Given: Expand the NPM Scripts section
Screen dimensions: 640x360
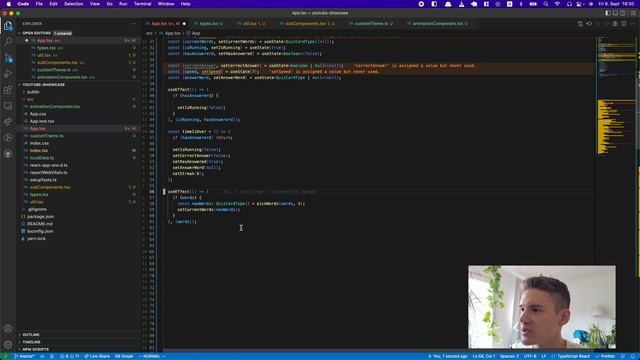Looking at the screenshot, I should tap(35, 349).
